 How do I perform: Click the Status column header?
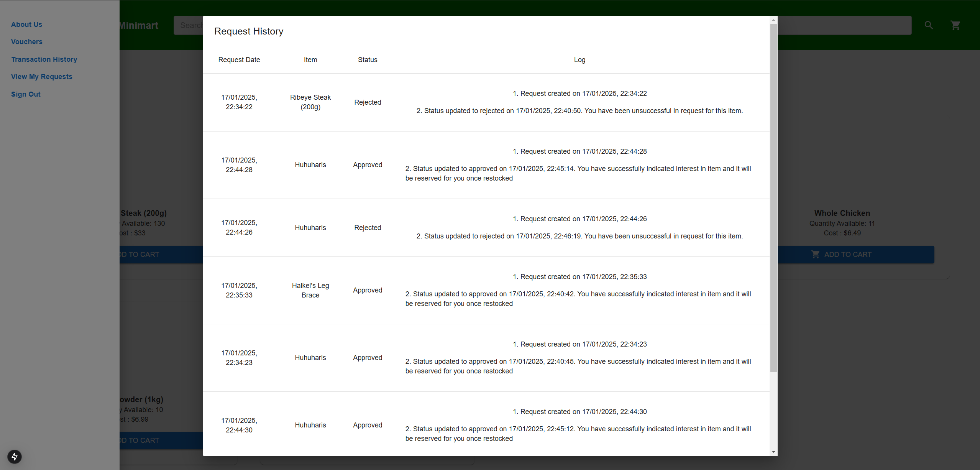(367, 60)
